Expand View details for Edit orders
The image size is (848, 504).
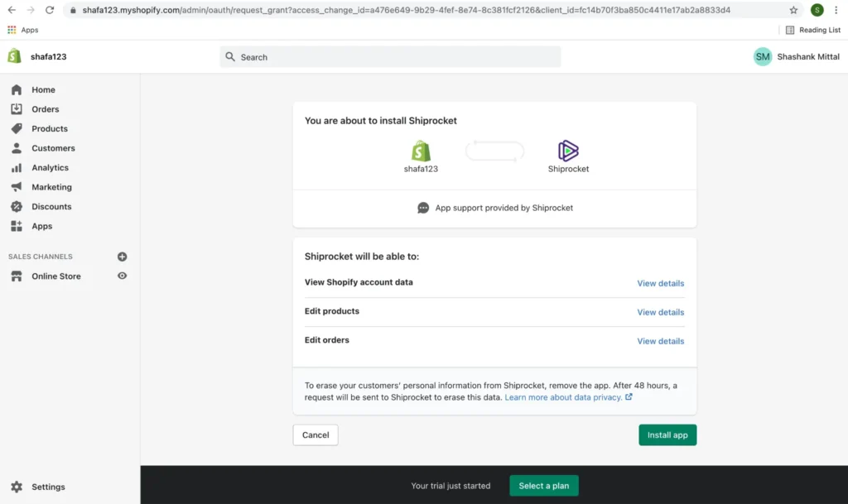(660, 340)
